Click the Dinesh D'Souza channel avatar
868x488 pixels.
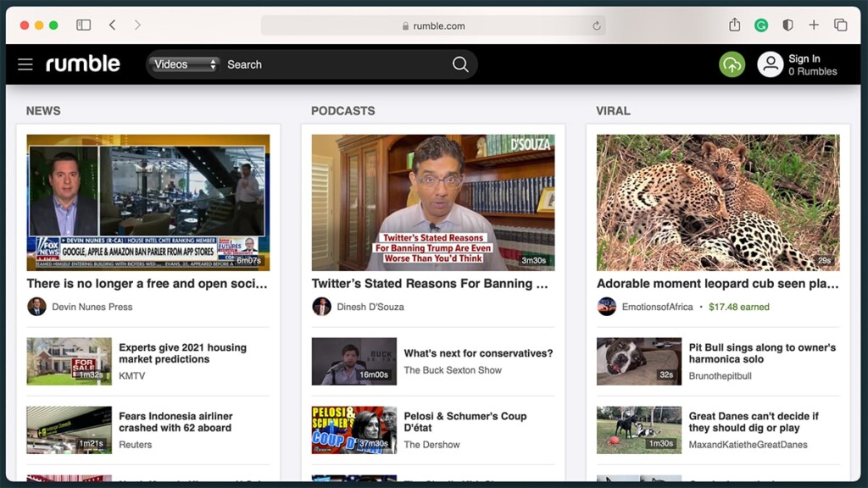pos(321,307)
